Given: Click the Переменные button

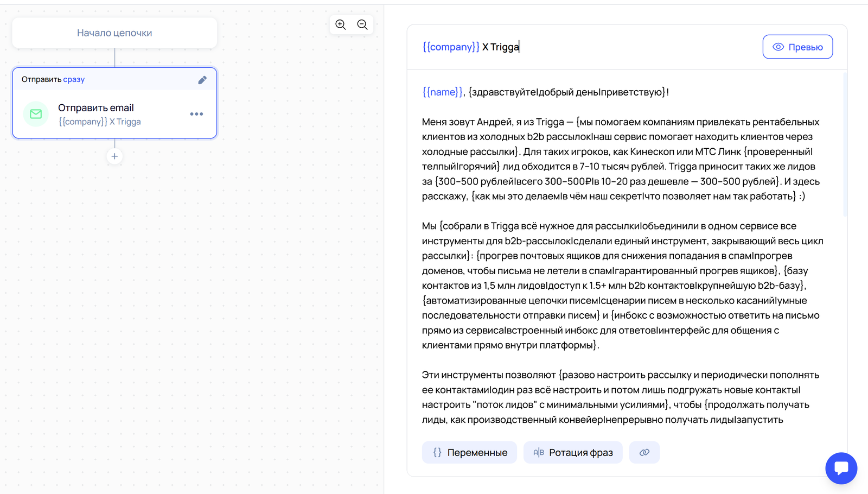Looking at the screenshot, I should pyautogui.click(x=469, y=452).
